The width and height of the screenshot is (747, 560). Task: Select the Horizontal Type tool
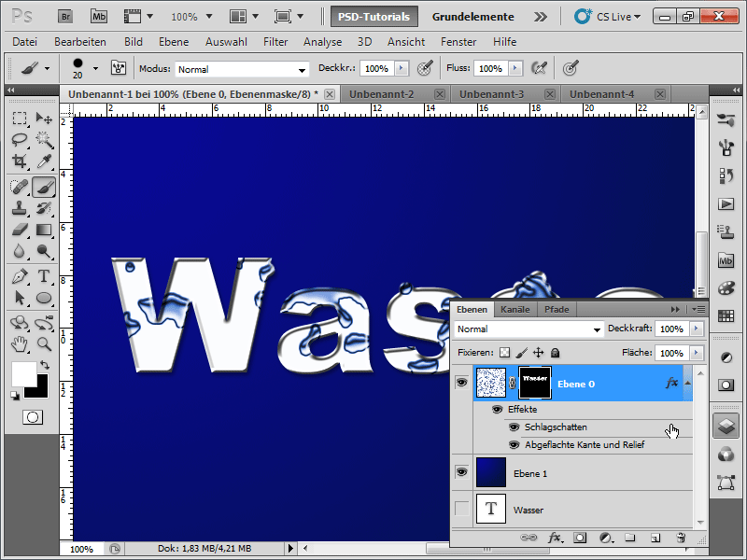[44, 276]
